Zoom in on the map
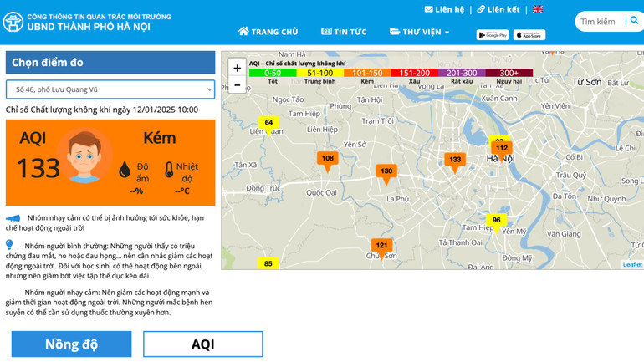Image resolution: width=644 pixels, height=362 pixels. click(x=238, y=68)
